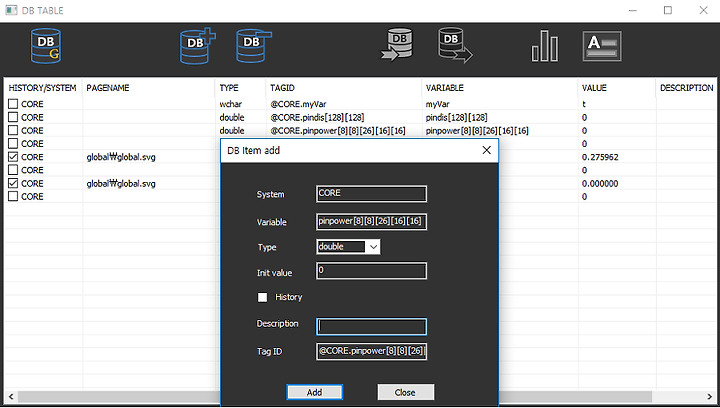Click the left arrow of horizontal scrollbar
The width and height of the screenshot is (720, 408).
pos(11,397)
